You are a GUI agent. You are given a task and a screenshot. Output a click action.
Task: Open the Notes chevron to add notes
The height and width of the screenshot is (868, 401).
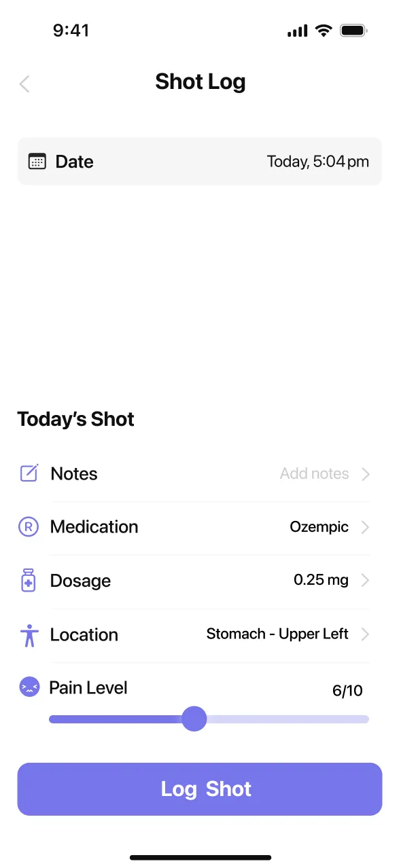pyautogui.click(x=366, y=473)
